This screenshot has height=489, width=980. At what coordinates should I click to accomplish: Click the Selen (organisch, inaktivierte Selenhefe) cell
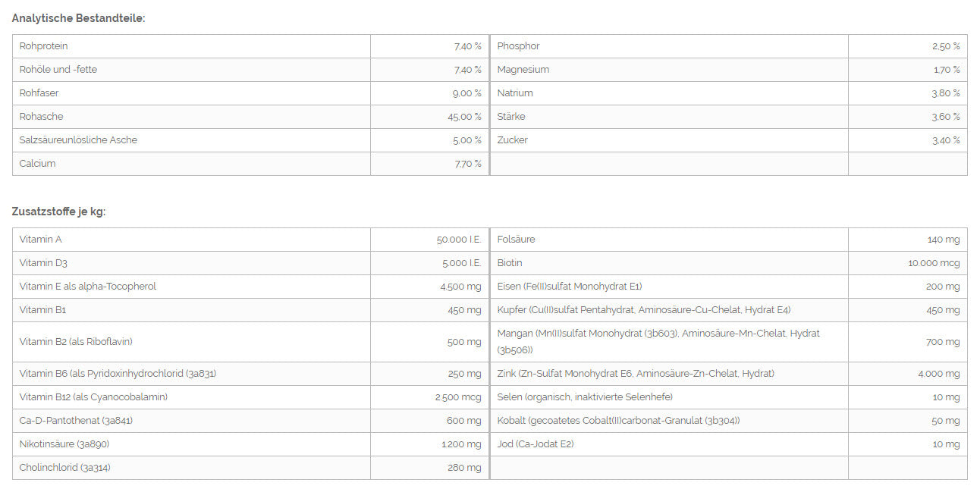(669, 397)
